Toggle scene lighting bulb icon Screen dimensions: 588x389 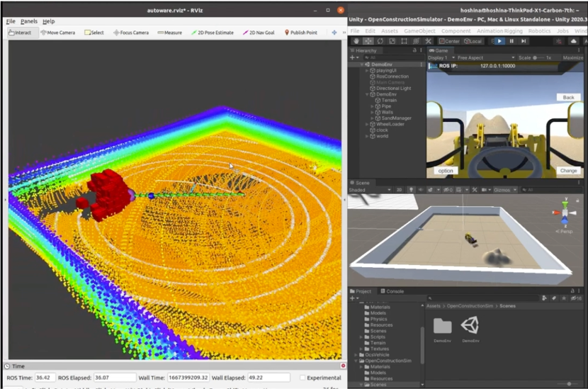click(x=411, y=190)
